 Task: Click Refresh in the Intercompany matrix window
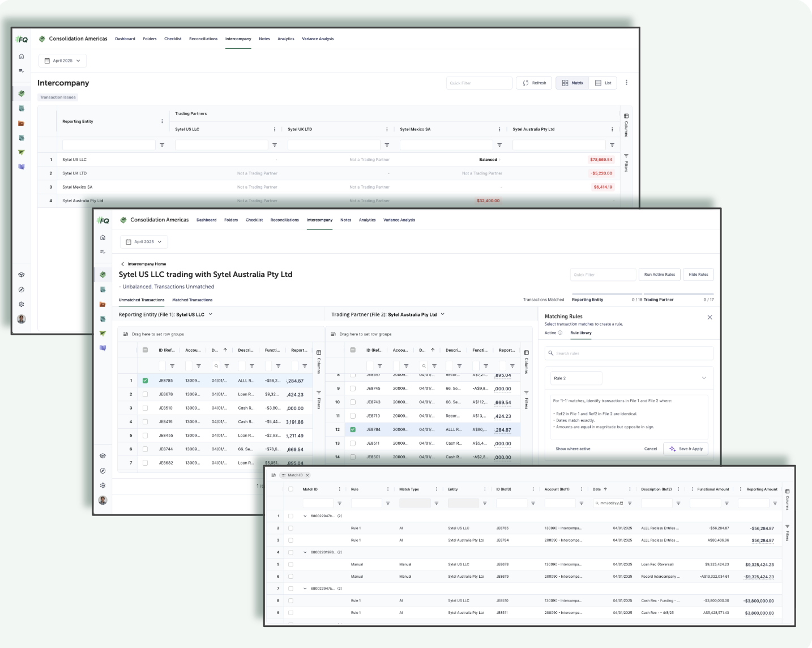(534, 83)
